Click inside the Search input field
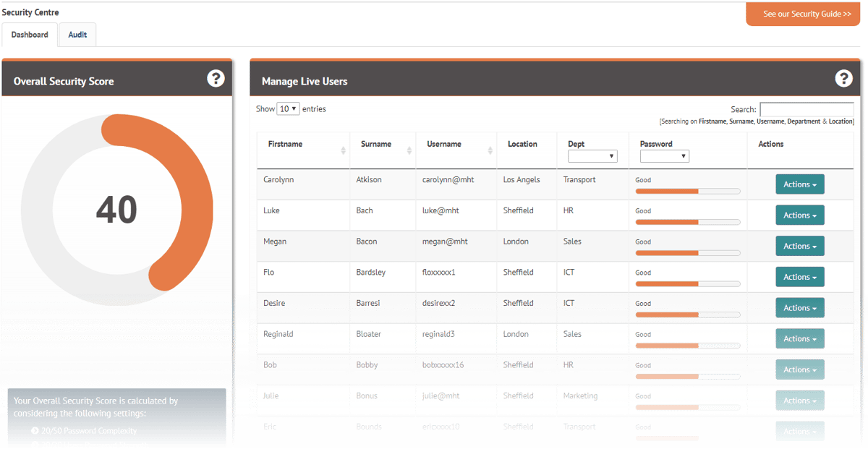 click(806, 109)
